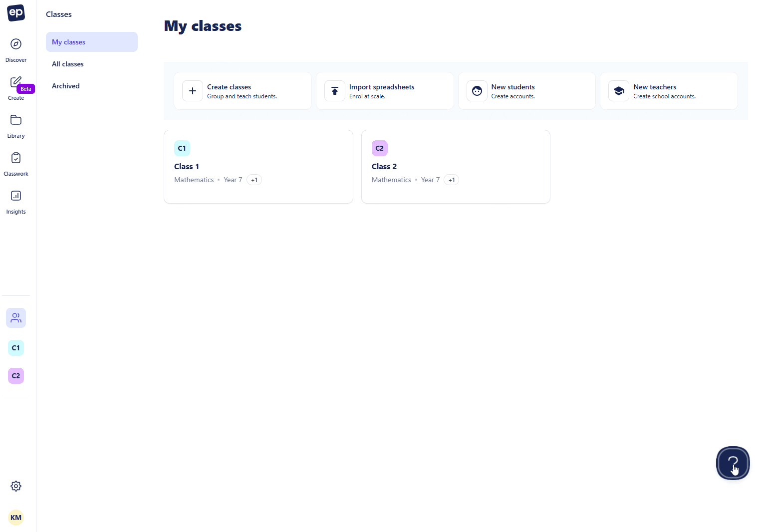Open the KM user avatar
The image size is (761, 532).
(x=16, y=518)
